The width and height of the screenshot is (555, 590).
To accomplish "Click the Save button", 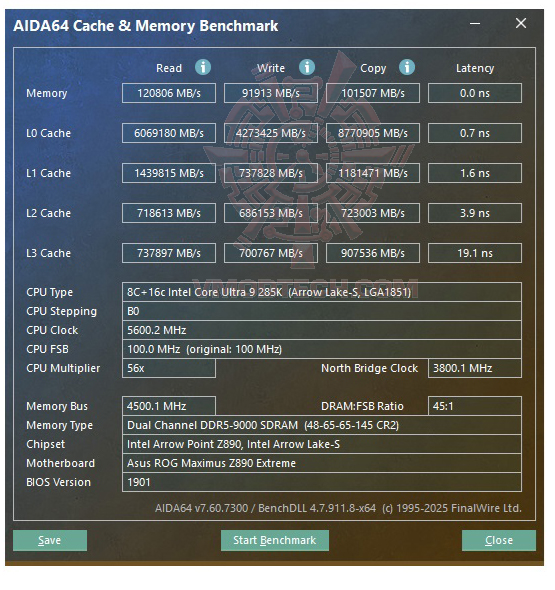I will pos(50,540).
